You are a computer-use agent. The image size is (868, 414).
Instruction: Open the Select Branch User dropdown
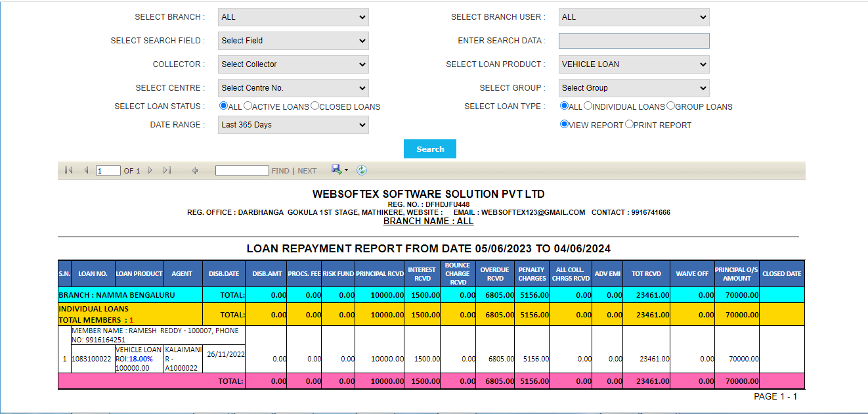click(x=634, y=17)
